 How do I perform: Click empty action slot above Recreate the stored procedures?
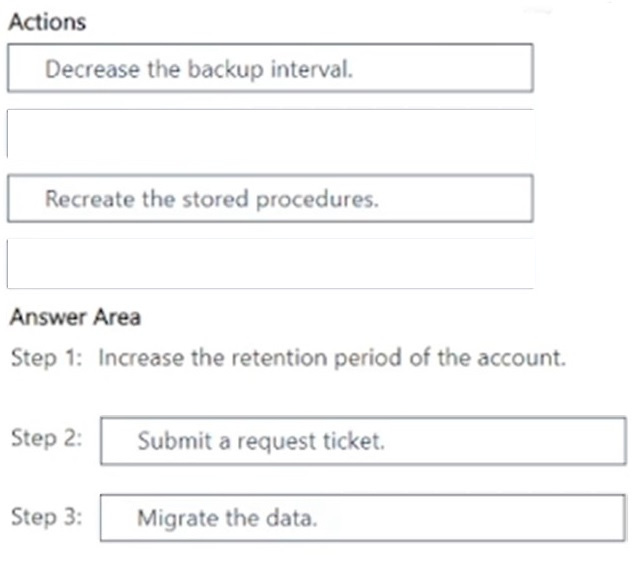tap(270, 133)
